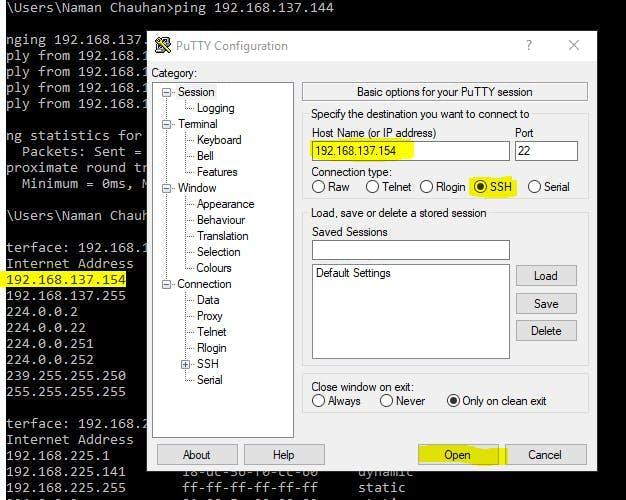The width and height of the screenshot is (626, 500).
Task: Open the Behaviour category
Action: [221, 220]
